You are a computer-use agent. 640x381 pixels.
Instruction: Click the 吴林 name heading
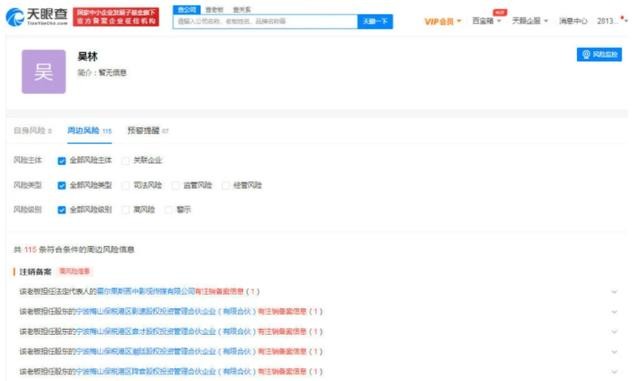pyautogui.click(x=87, y=56)
